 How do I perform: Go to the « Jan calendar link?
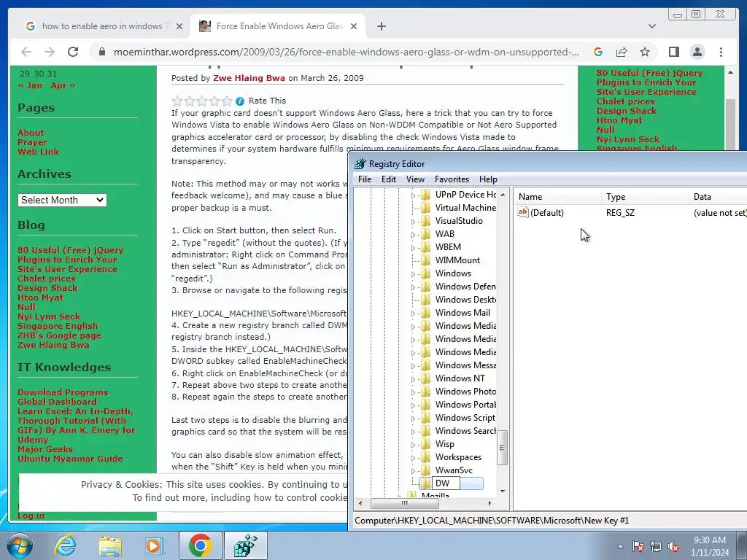point(30,85)
